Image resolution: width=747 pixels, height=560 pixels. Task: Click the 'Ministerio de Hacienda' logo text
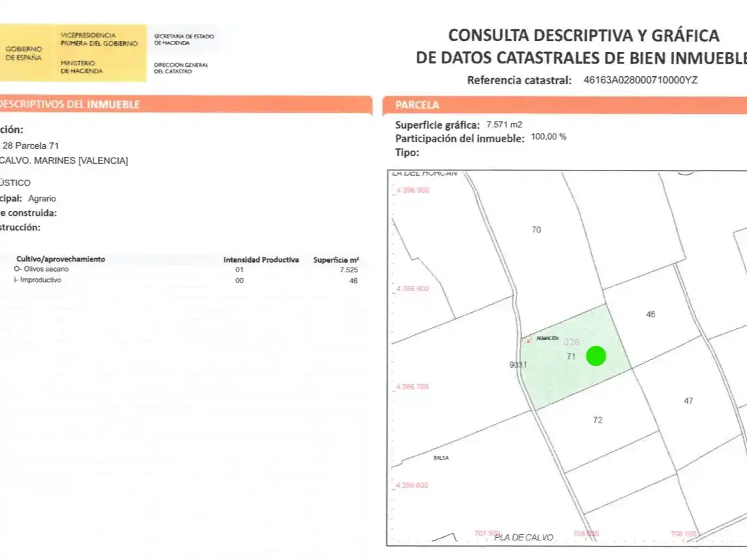pyautogui.click(x=82, y=67)
